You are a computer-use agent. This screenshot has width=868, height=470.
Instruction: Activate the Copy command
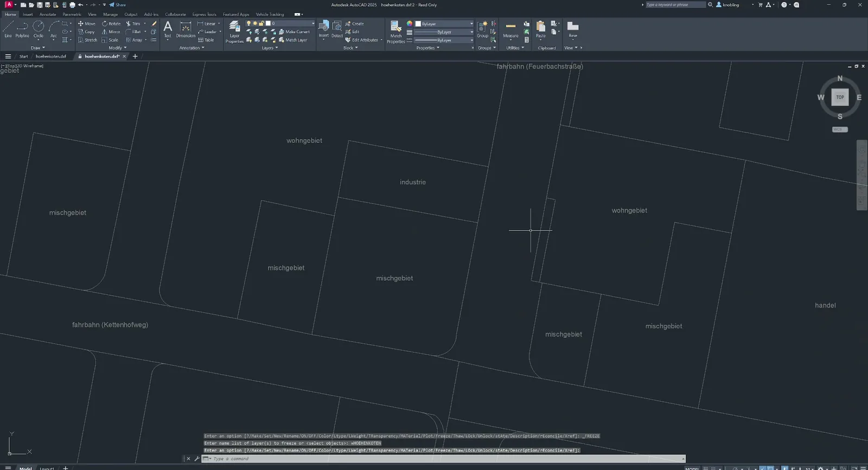(86, 32)
